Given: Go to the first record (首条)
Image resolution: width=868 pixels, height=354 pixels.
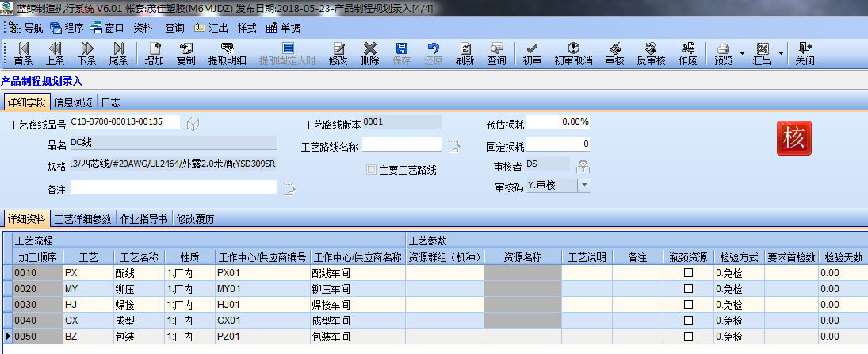Looking at the screenshot, I should (23, 54).
